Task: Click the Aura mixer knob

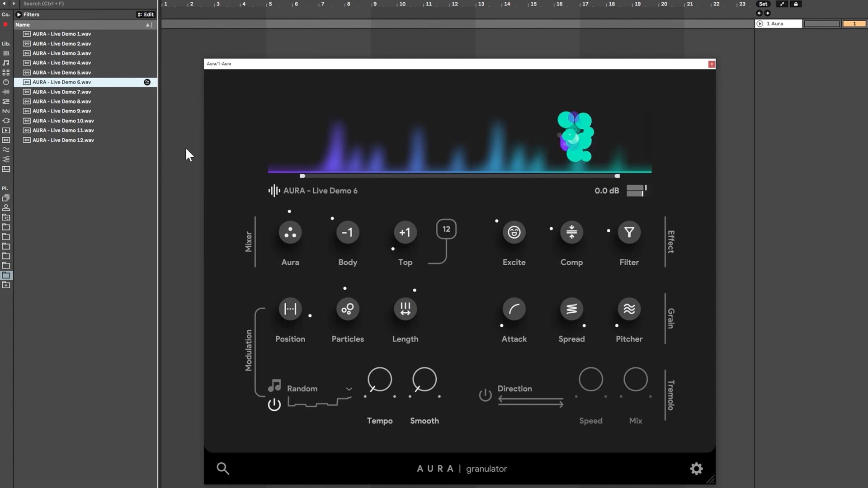Action: [x=290, y=232]
